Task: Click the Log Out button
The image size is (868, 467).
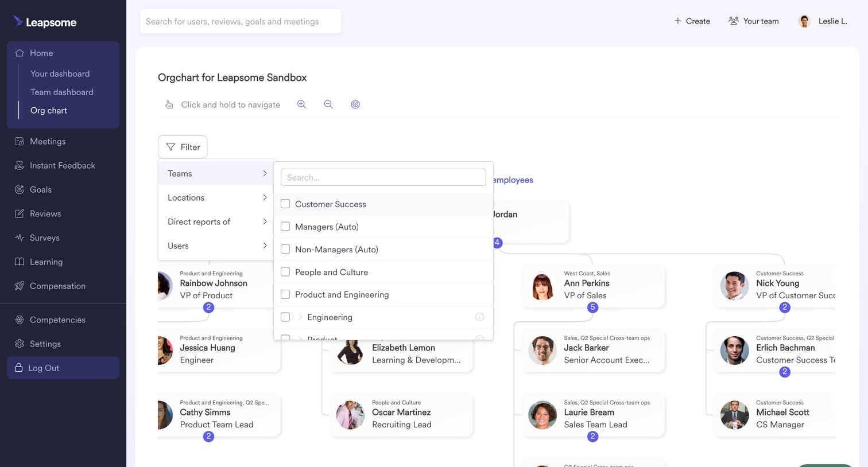Action: click(63, 368)
